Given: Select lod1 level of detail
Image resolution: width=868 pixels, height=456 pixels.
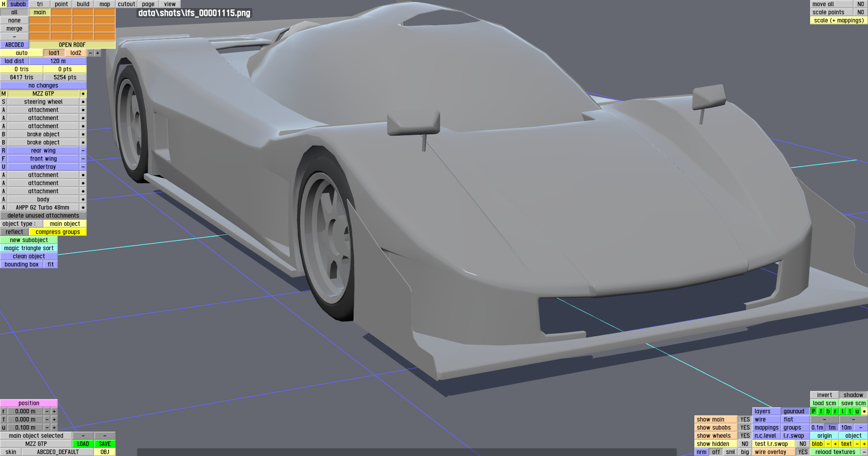Looking at the screenshot, I should click(x=54, y=53).
